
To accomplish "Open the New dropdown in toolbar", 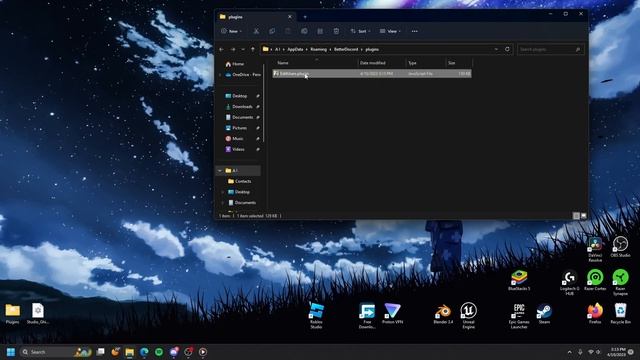I will point(231,31).
